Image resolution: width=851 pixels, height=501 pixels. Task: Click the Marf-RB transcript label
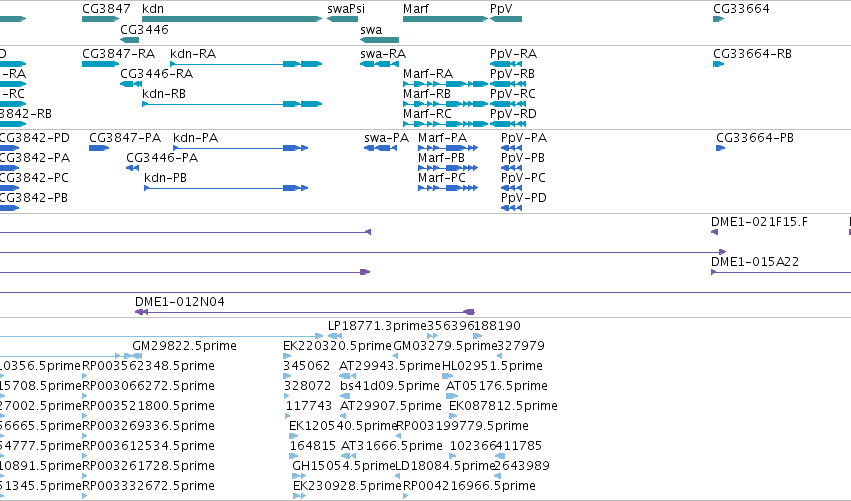click(427, 94)
